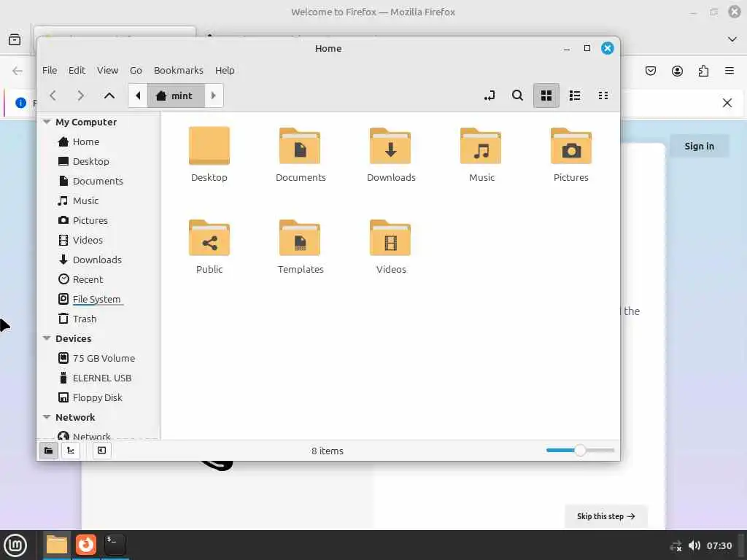747x560 pixels.
Task: Select the Templates folder icon
Action: (x=300, y=238)
